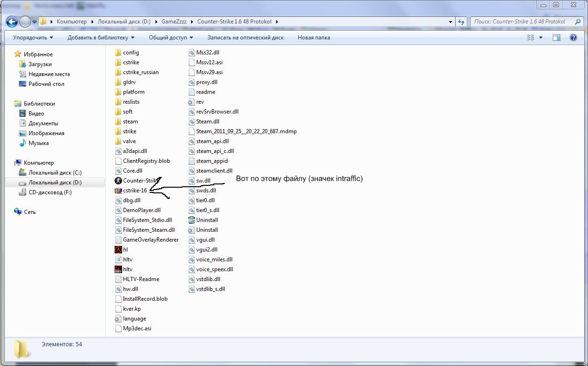The image size is (588, 366).
Task: Select steam_appid file name
Action: point(212,161)
